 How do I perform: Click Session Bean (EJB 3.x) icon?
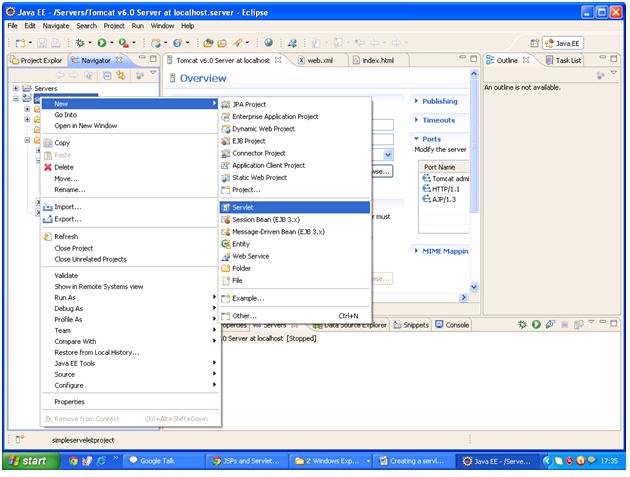click(x=226, y=220)
